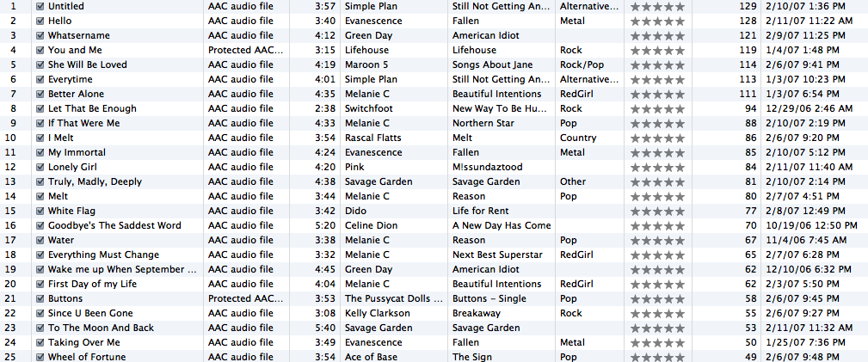The height and width of the screenshot is (362, 868).
Task: Uncheck the White Flag song
Action: point(40,211)
